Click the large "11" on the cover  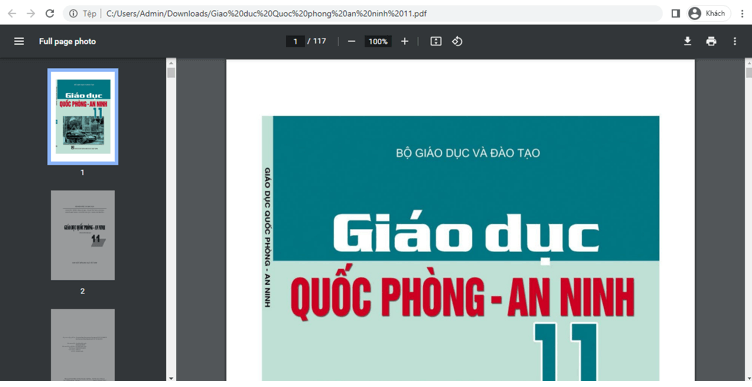(566, 352)
